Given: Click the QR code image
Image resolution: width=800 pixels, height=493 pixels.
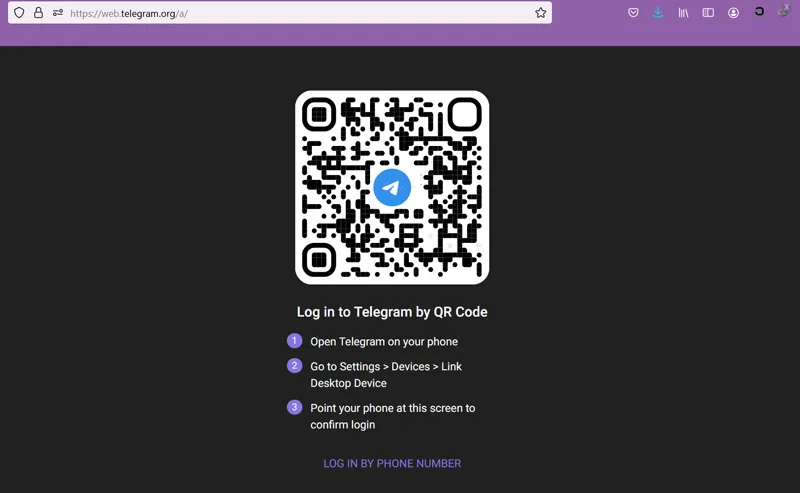Looking at the screenshot, I should [x=392, y=187].
